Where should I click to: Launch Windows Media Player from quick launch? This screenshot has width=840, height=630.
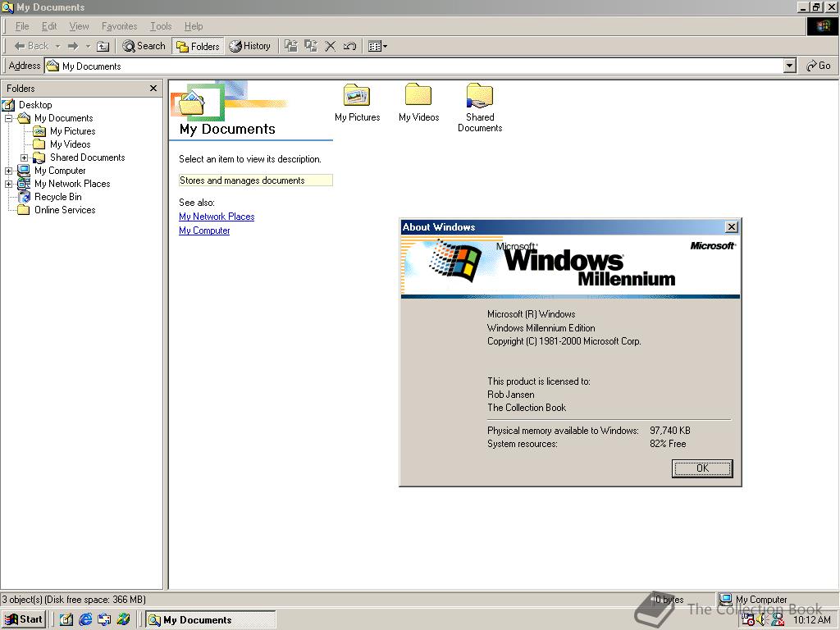tap(123, 620)
